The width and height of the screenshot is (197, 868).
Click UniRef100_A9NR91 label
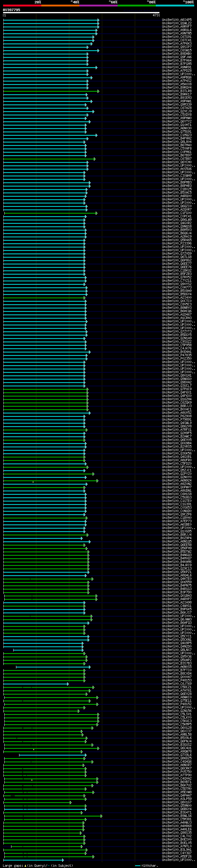pyautogui.click(x=177, y=67)
